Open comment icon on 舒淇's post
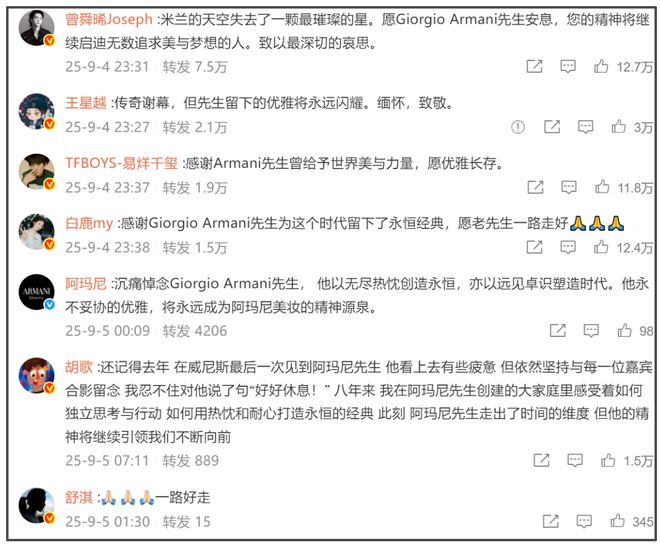The height and width of the screenshot is (548, 660). [x=584, y=521]
